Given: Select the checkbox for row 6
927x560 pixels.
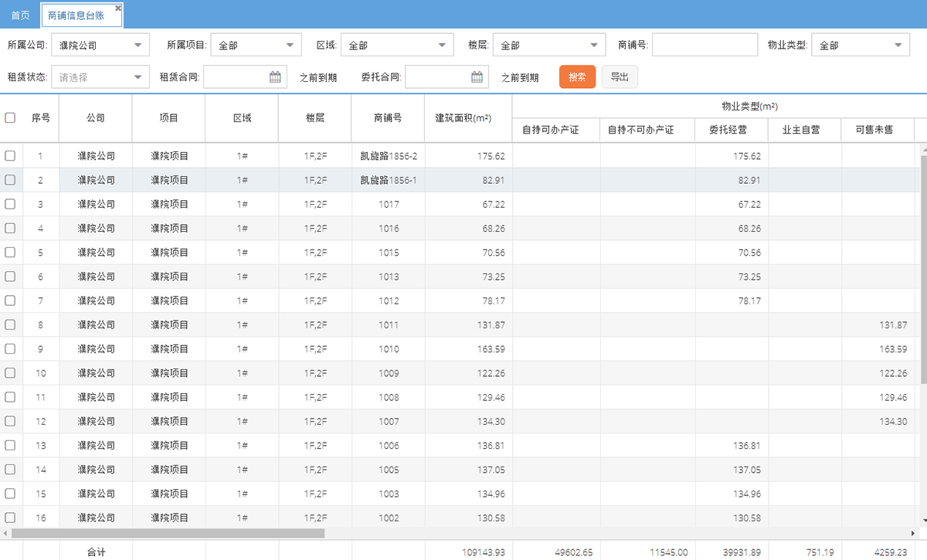Looking at the screenshot, I should tap(10, 277).
